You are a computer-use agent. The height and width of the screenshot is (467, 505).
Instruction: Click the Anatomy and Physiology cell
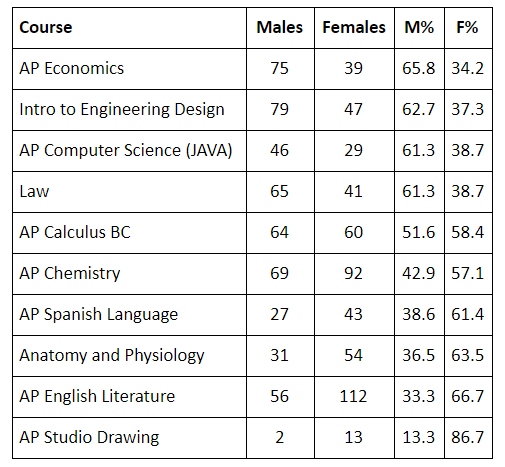(129, 356)
